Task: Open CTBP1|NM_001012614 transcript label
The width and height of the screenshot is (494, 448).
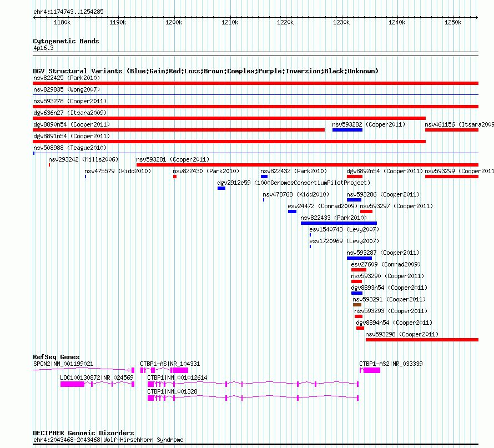Action: [x=177, y=377]
